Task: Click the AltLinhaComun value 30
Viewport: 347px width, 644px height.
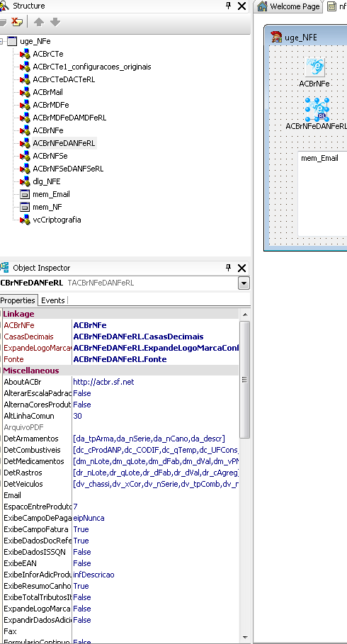Action: [x=77, y=416]
